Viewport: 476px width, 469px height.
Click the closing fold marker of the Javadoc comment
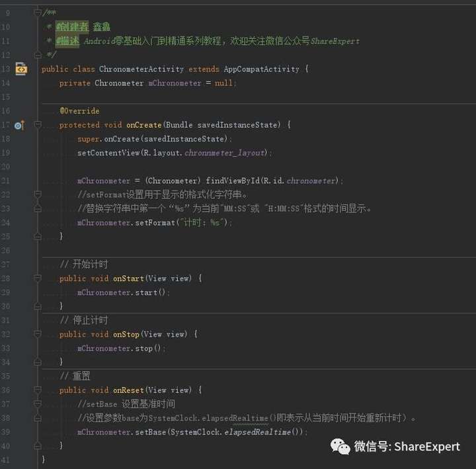[38, 55]
